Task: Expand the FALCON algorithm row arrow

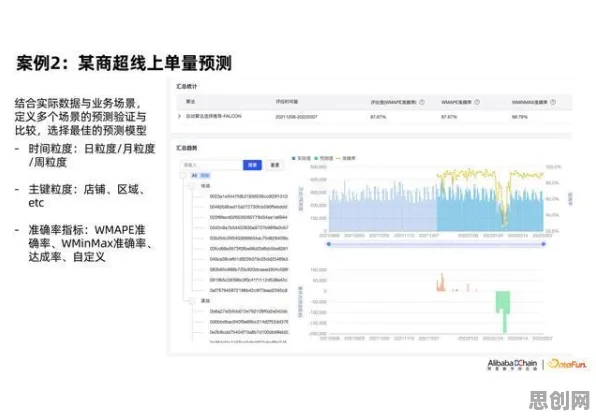Action: (x=179, y=116)
